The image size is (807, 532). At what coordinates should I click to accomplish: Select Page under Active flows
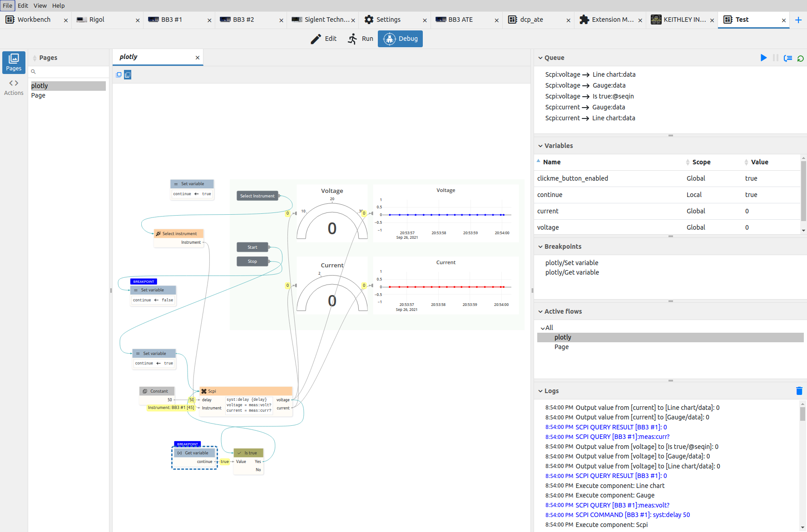pos(670,347)
